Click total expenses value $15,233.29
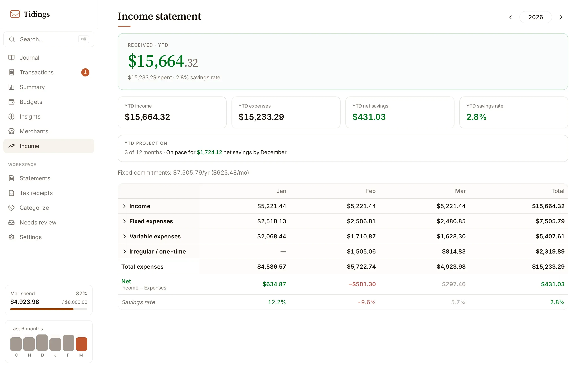 (x=548, y=267)
